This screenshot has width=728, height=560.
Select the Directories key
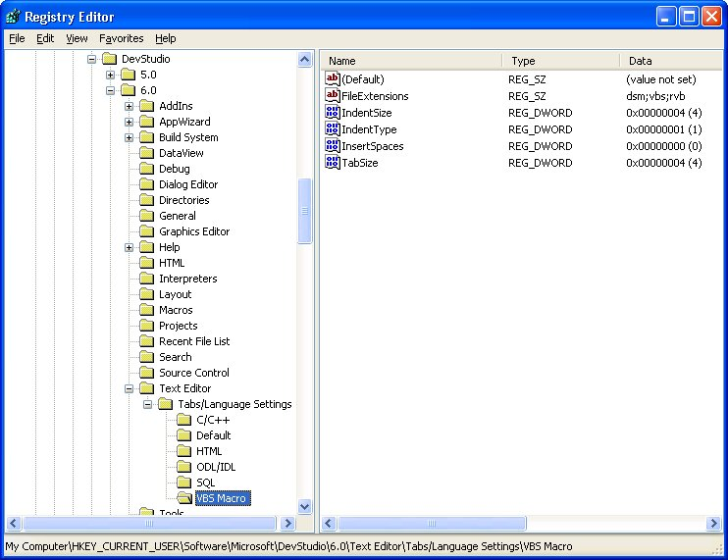[183, 200]
